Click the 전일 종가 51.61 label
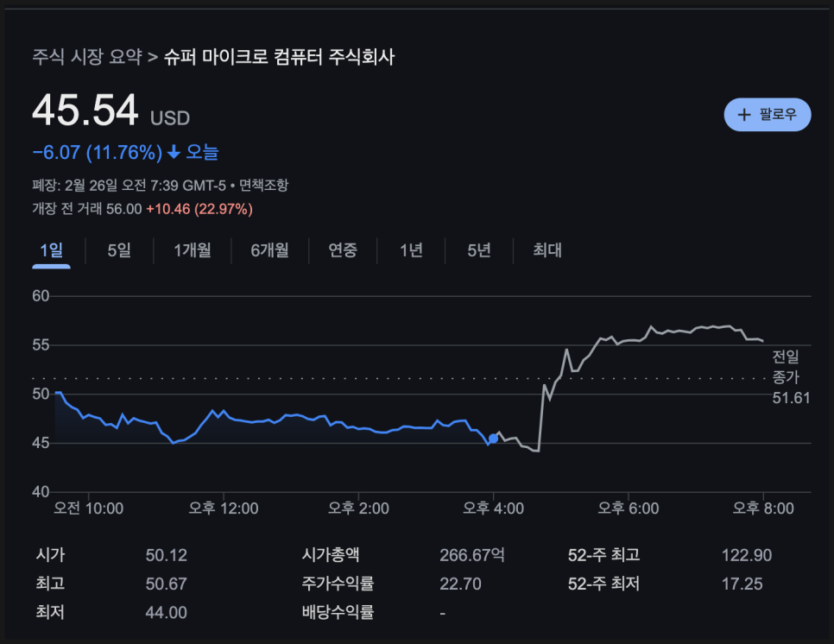834x644 pixels. 791,377
